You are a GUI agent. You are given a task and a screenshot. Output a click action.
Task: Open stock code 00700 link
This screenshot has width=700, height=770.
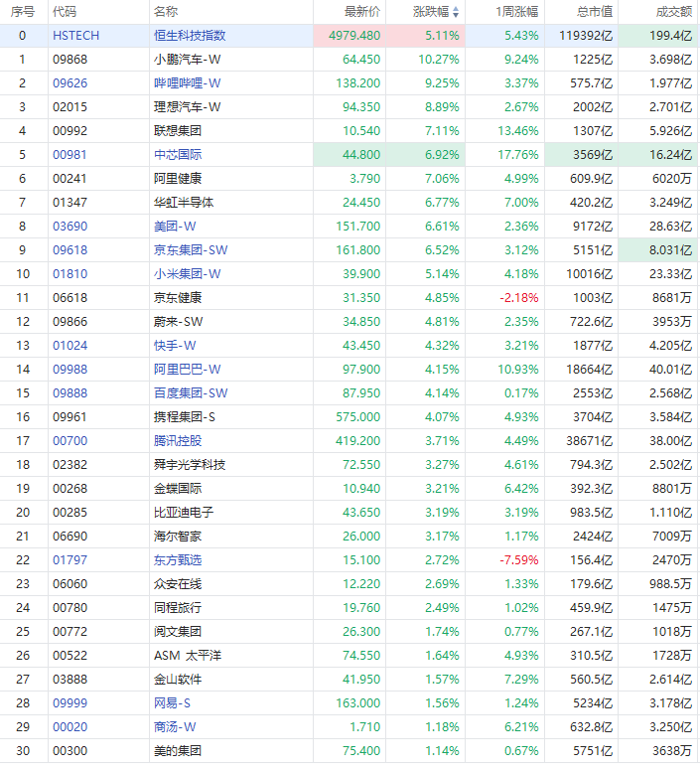click(x=70, y=441)
